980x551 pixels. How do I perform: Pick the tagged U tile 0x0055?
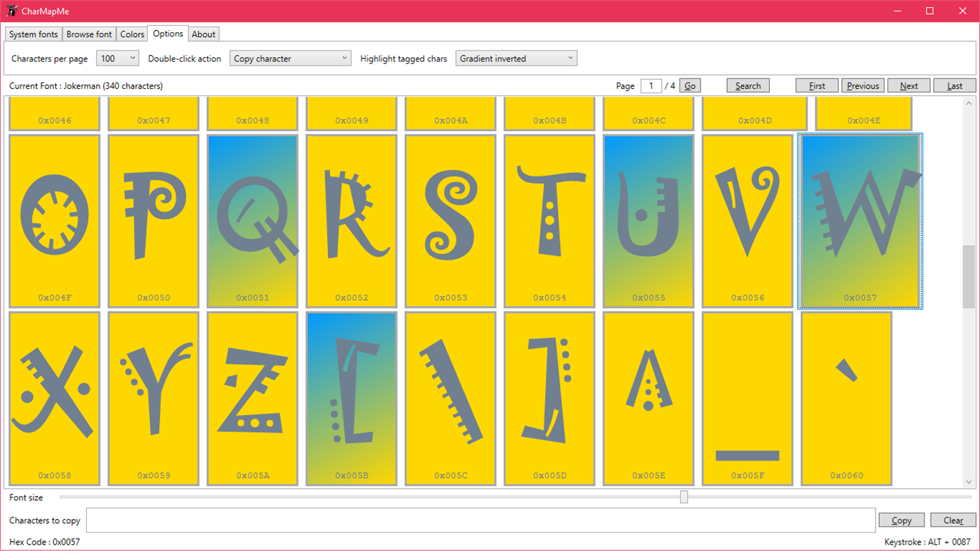(649, 221)
